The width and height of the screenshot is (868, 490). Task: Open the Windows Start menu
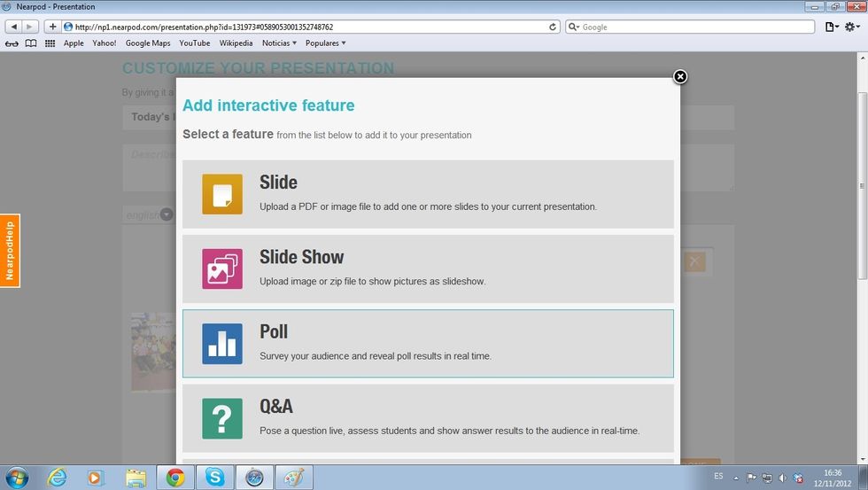17,478
